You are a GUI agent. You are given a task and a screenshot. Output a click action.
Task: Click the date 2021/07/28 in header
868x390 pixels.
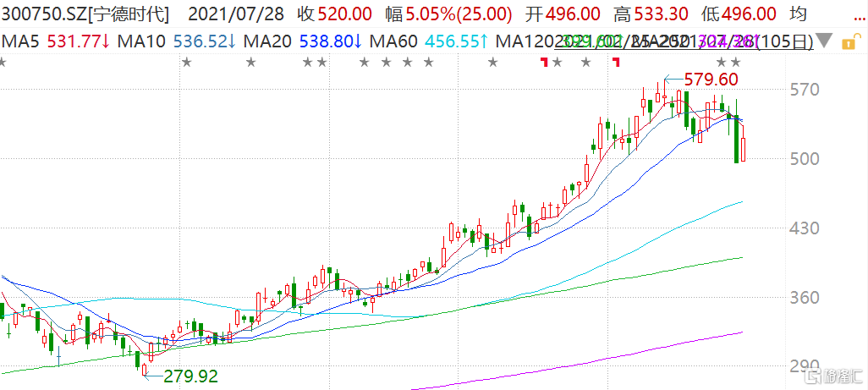tap(238, 14)
